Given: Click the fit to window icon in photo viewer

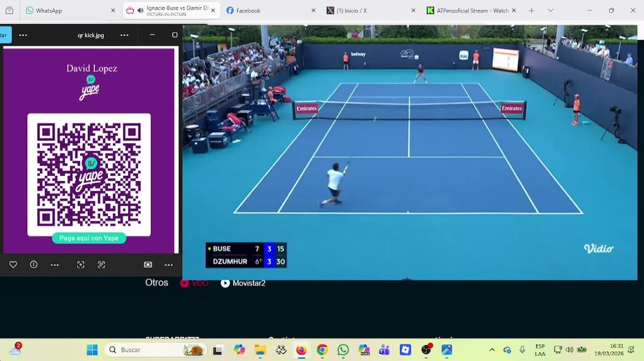Looking at the screenshot, I should [148, 265].
